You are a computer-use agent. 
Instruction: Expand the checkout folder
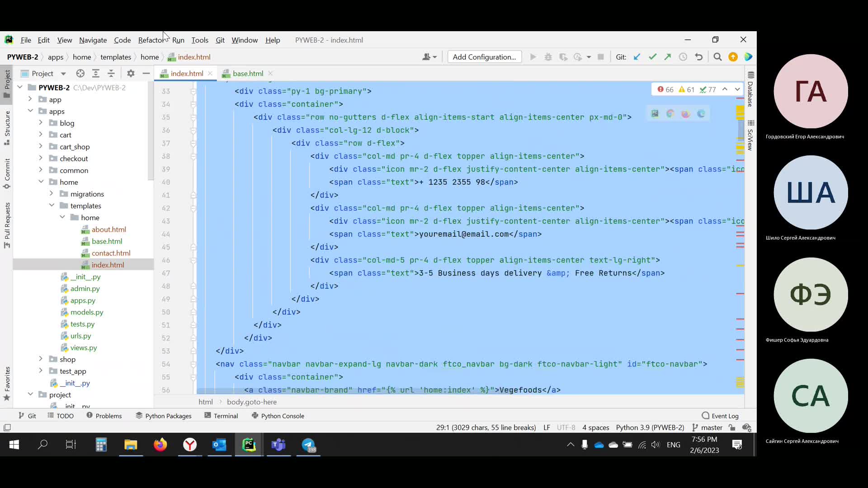pyautogui.click(x=40, y=158)
